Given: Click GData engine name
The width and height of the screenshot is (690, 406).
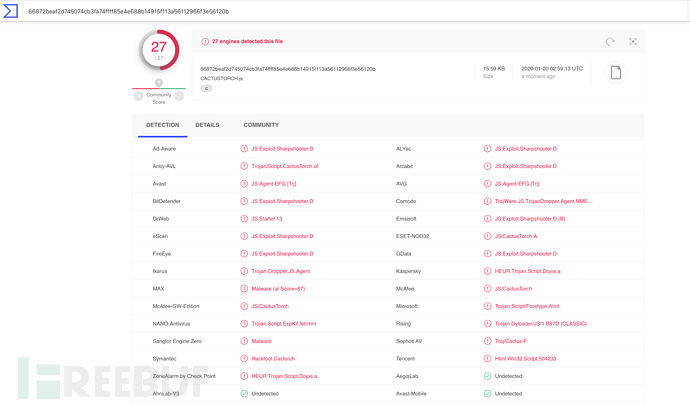Looking at the screenshot, I should pos(404,254).
